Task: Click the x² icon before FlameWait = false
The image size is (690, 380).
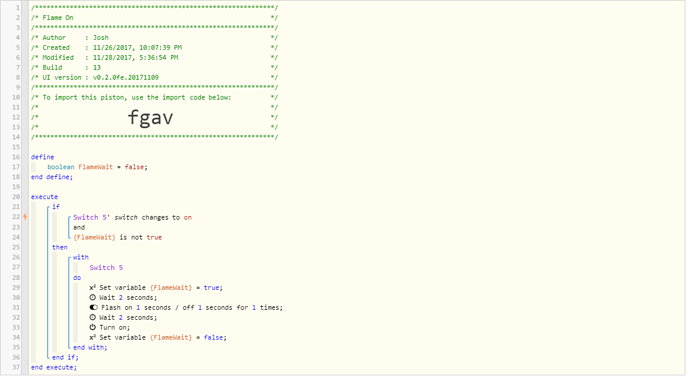Action: (92, 337)
